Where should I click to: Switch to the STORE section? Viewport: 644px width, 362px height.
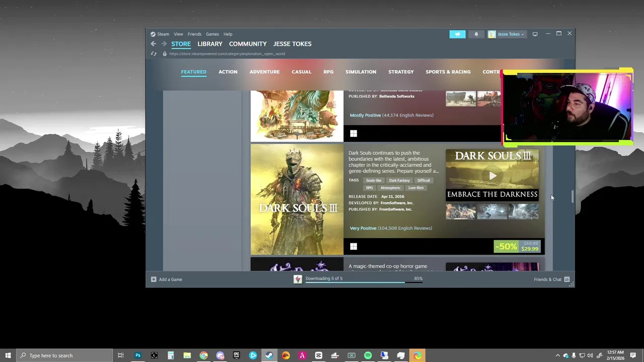pos(181,44)
